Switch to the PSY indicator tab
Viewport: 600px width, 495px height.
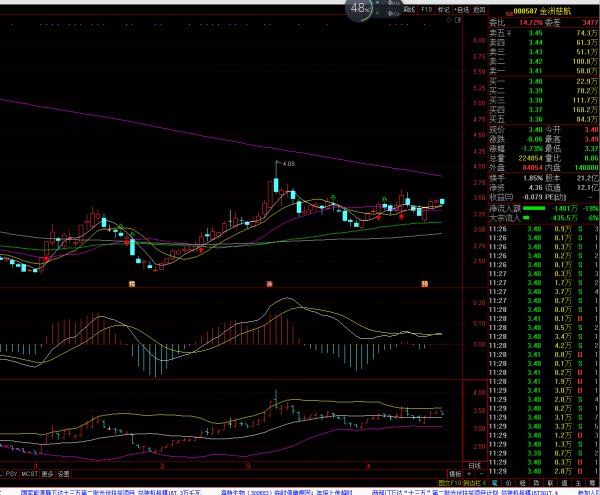[11, 472]
